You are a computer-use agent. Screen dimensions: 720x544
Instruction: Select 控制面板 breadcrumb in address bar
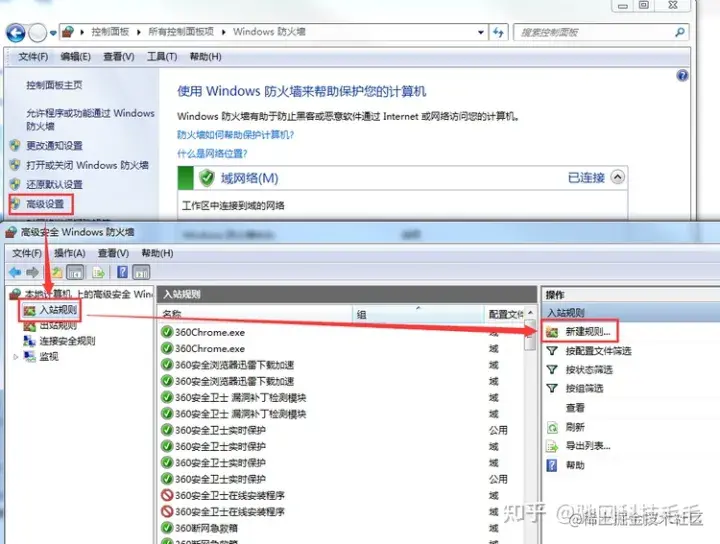point(110,32)
